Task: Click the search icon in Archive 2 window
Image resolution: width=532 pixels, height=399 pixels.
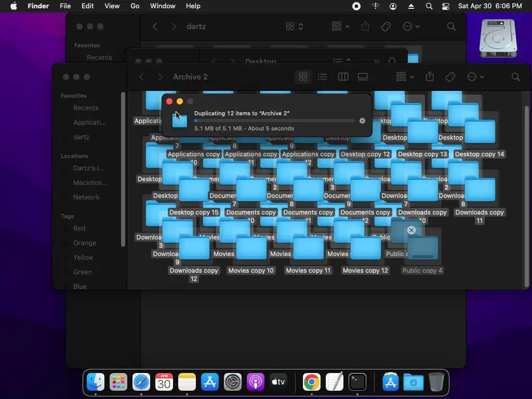Action: coord(516,77)
